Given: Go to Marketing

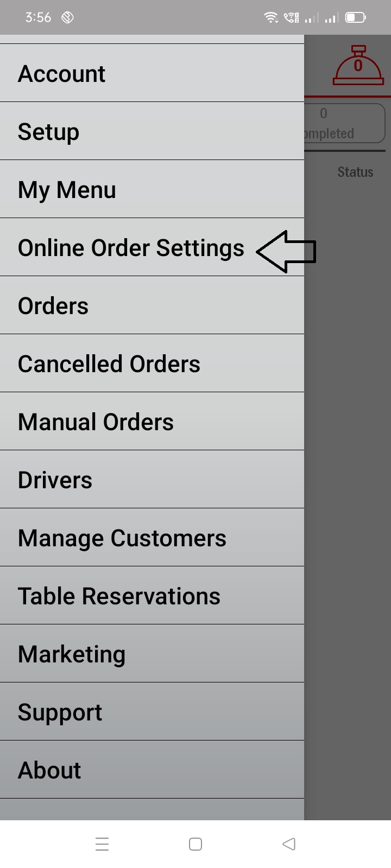Looking at the screenshot, I should click(152, 653).
